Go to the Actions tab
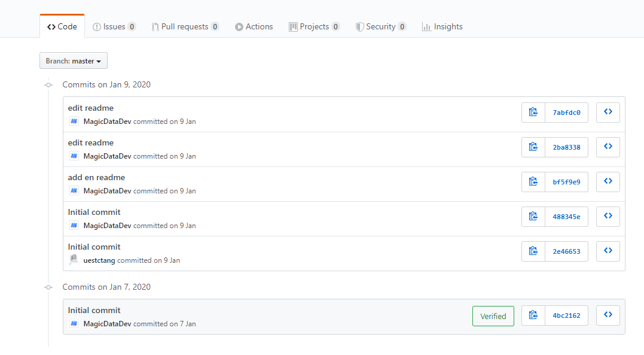The height and width of the screenshot is (355, 644). tap(254, 26)
